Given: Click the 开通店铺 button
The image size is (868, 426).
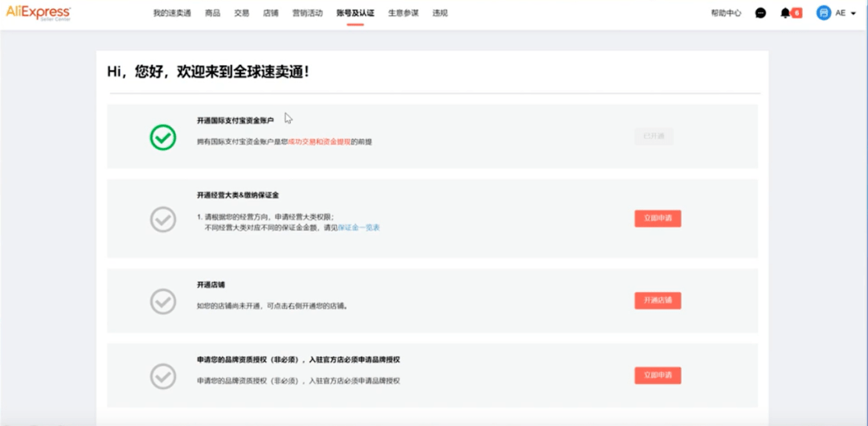Looking at the screenshot, I should coord(657,301).
